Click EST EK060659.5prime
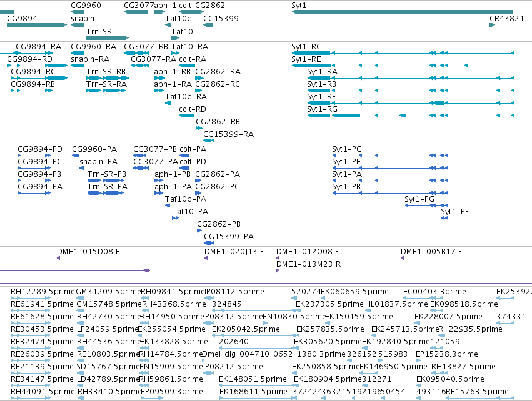532x401 pixels. (x=355, y=292)
